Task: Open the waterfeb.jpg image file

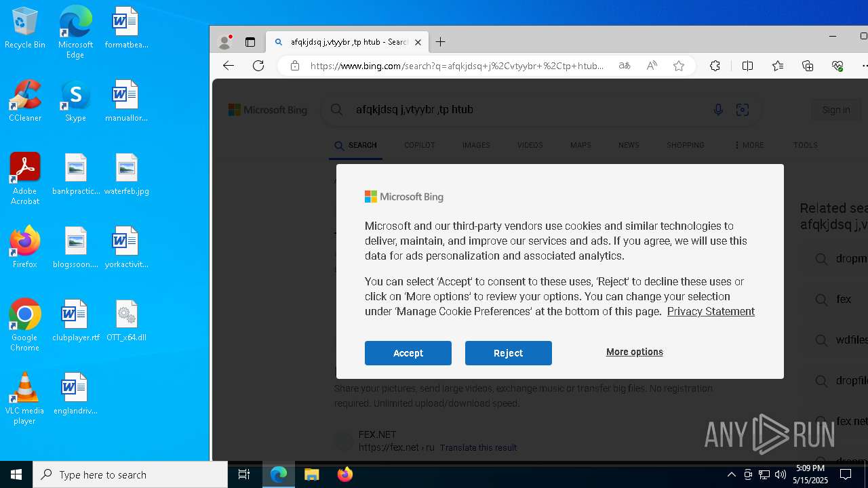Action: point(126,174)
